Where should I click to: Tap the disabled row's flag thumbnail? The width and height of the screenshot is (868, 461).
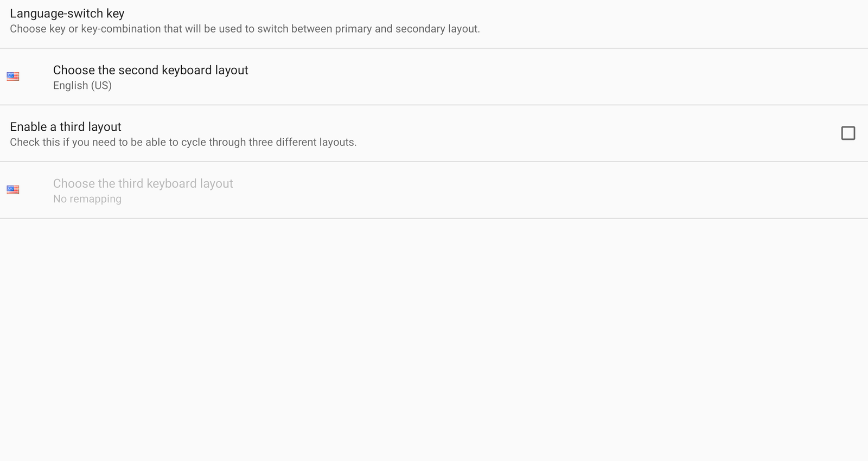pos(13,190)
